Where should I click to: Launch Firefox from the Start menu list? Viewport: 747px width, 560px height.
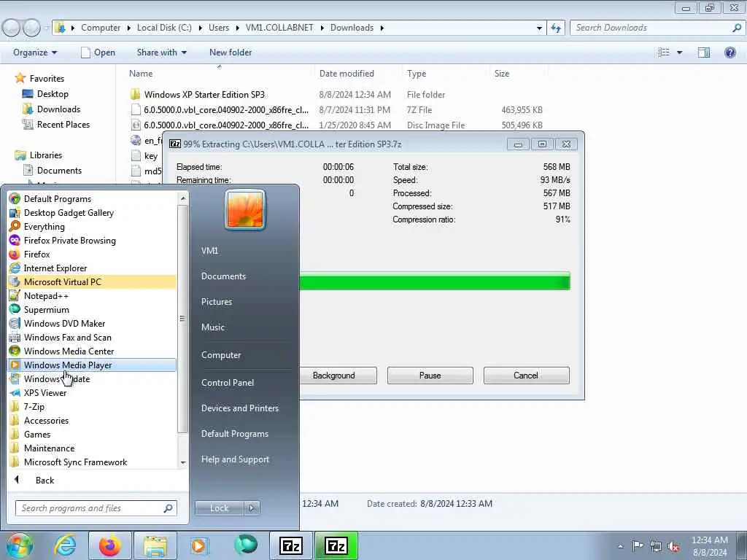36,254
